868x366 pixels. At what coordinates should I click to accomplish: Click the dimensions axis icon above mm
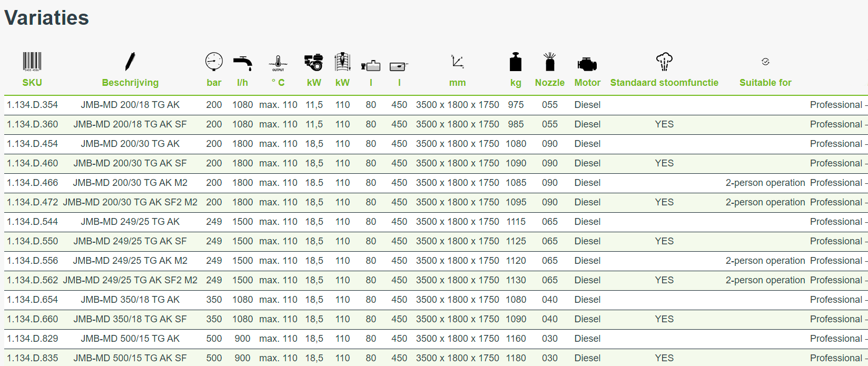[458, 62]
